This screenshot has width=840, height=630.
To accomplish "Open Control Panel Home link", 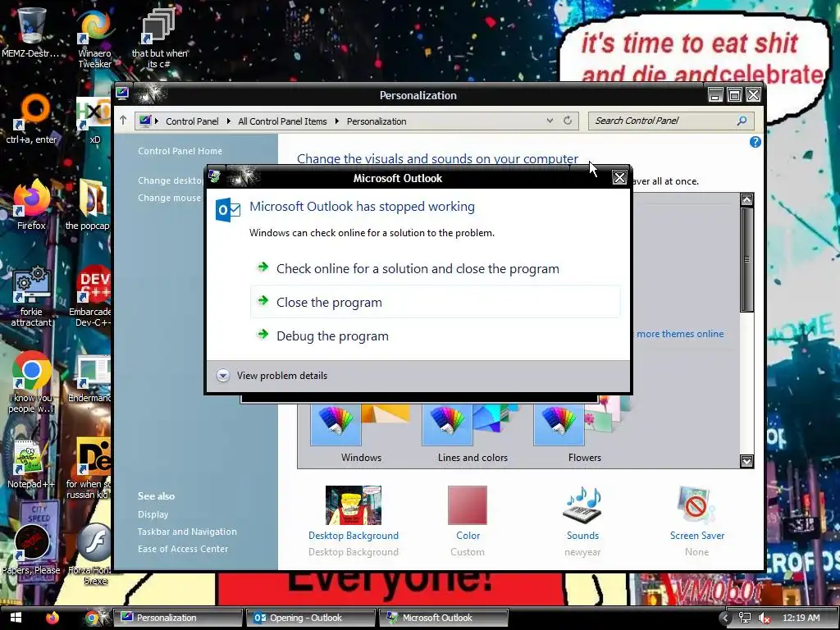I will pyautogui.click(x=180, y=151).
